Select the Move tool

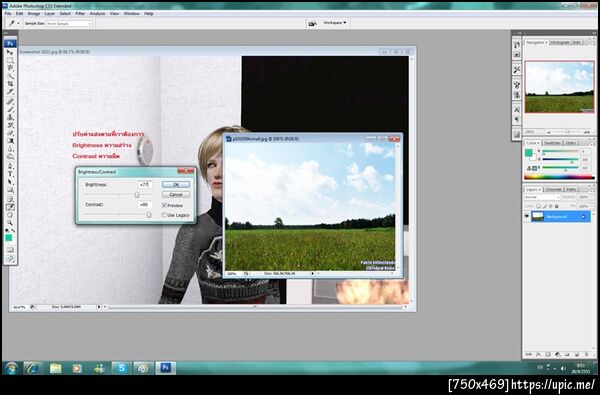(10, 52)
